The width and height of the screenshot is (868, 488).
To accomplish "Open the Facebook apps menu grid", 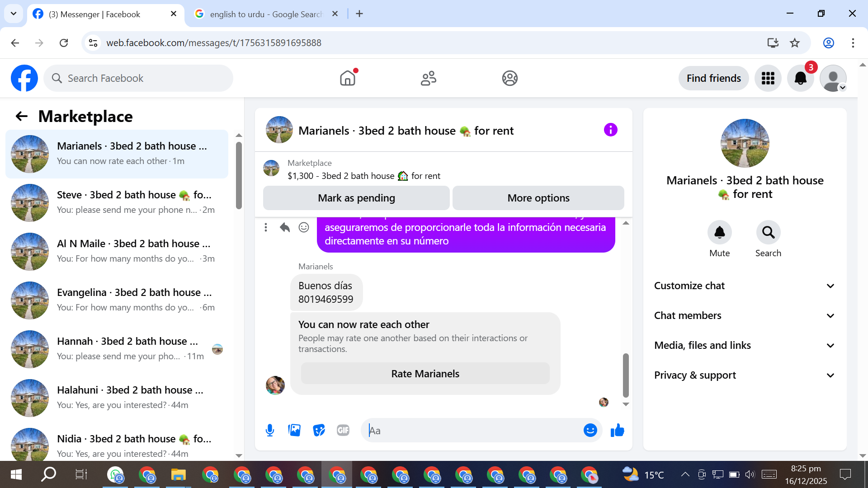I will (x=768, y=78).
